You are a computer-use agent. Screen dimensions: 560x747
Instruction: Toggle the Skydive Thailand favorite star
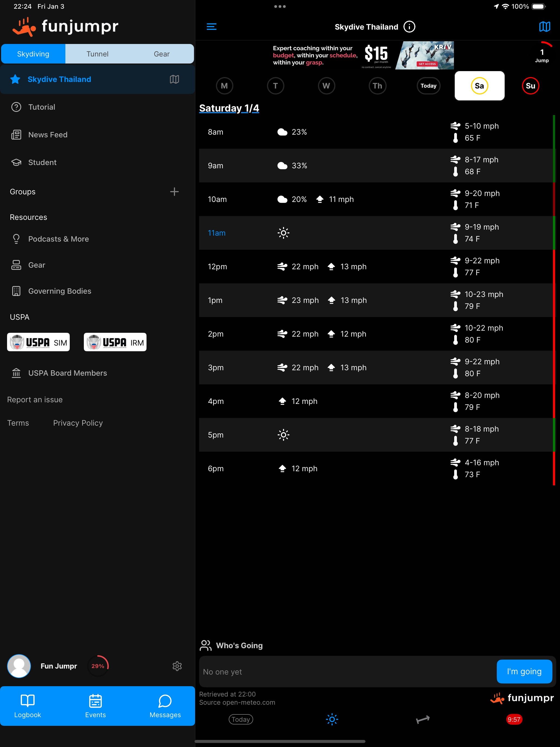point(15,79)
